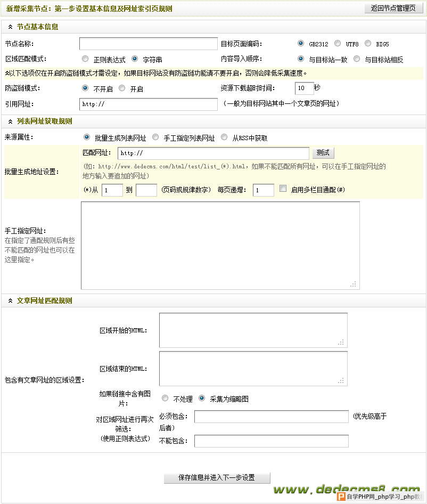Select 不处理 for links with images
This screenshot has width=427, height=504.
tap(165, 398)
